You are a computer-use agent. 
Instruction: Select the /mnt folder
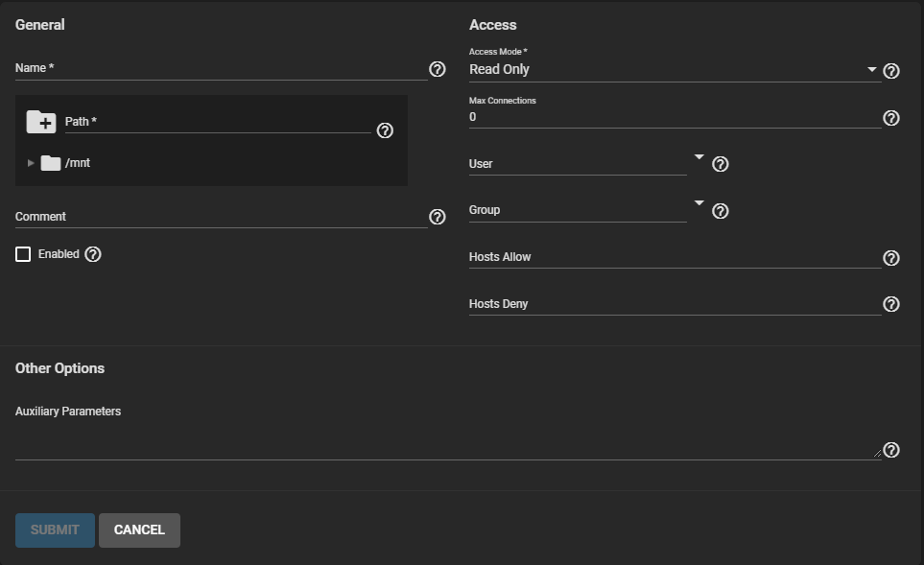pyautogui.click(x=77, y=163)
